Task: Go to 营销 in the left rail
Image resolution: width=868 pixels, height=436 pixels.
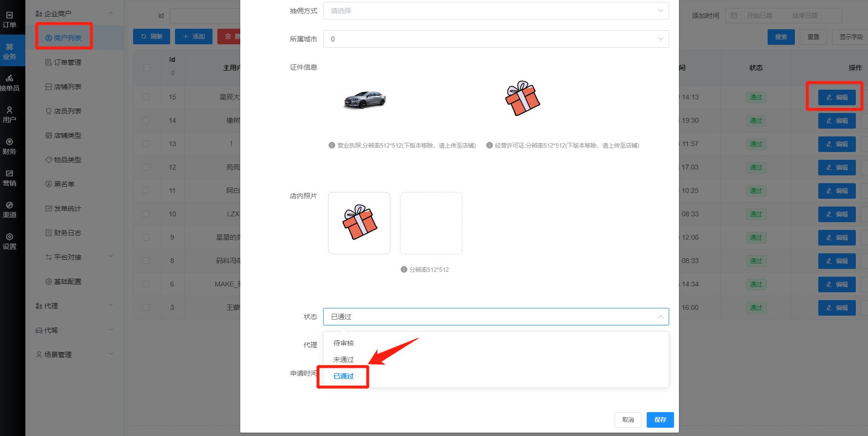Action: [9, 178]
